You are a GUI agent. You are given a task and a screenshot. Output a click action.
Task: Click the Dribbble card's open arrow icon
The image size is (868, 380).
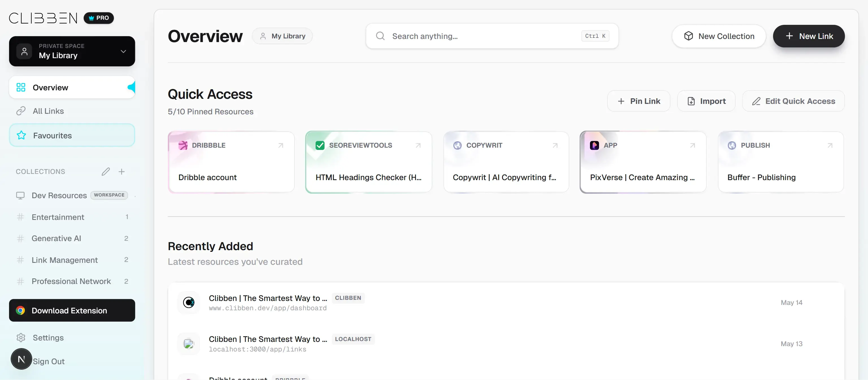281,145
